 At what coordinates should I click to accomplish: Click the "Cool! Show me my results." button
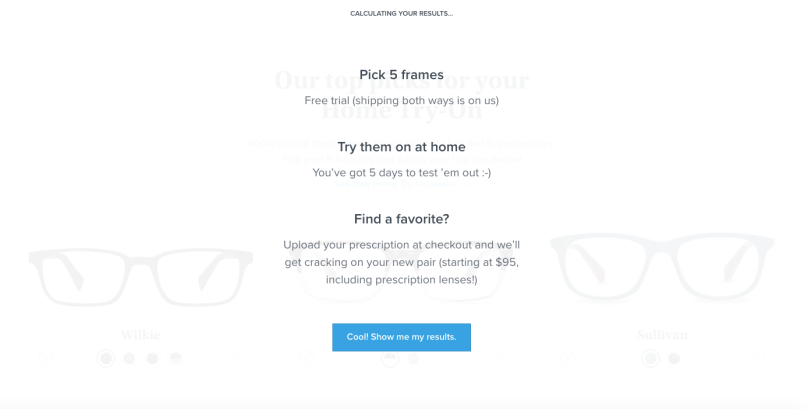coord(401,337)
